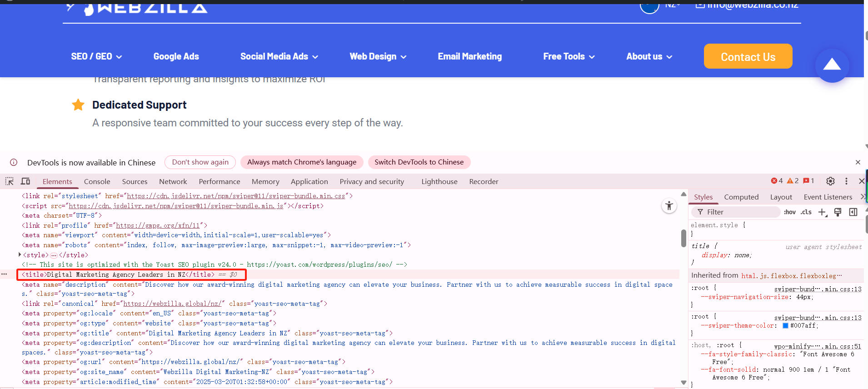Click Don't show again button
868x389 pixels.
pyautogui.click(x=200, y=162)
